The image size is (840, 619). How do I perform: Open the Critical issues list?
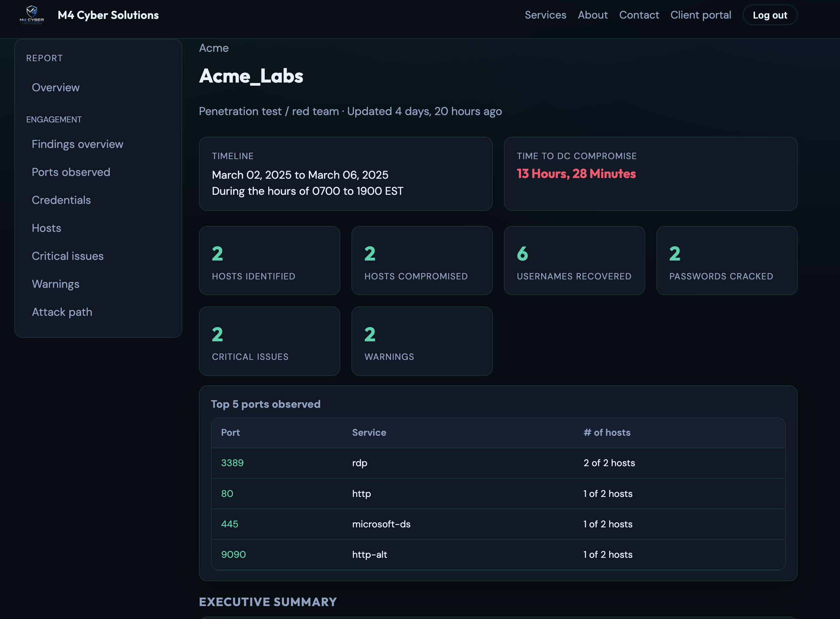tap(67, 256)
